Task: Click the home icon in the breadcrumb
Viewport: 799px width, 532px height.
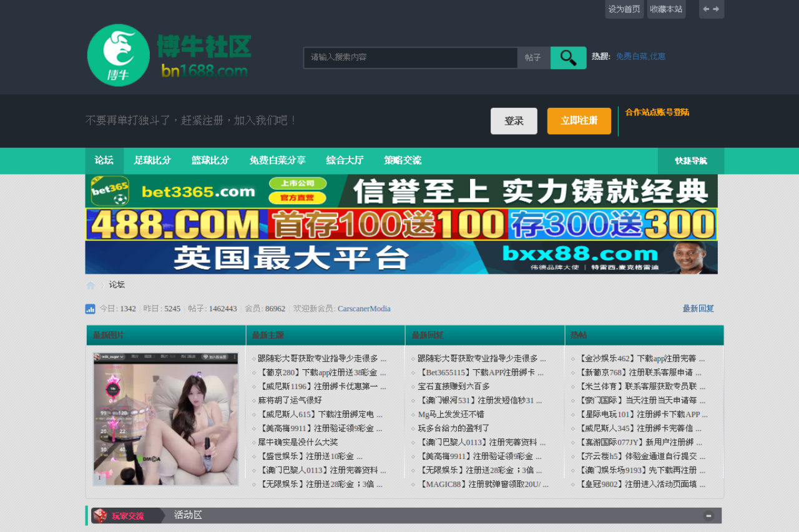Action: (x=91, y=285)
